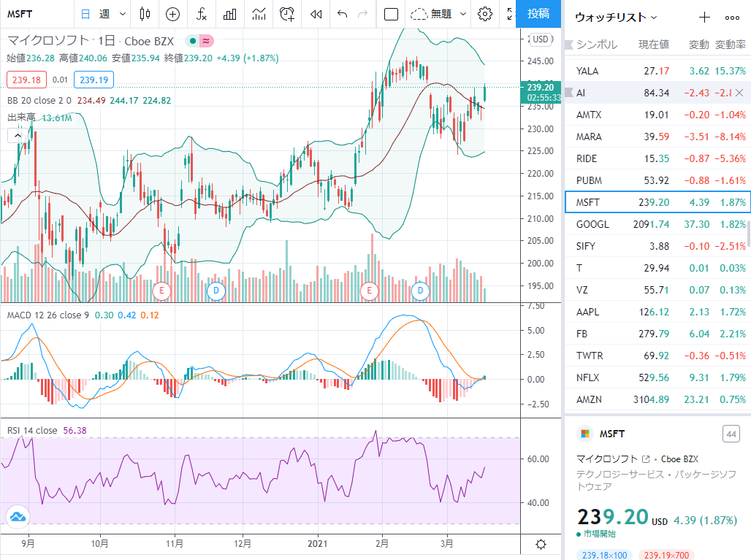Sort watchlist by 変動率 column
The height and width of the screenshot is (560, 751).
(730, 45)
